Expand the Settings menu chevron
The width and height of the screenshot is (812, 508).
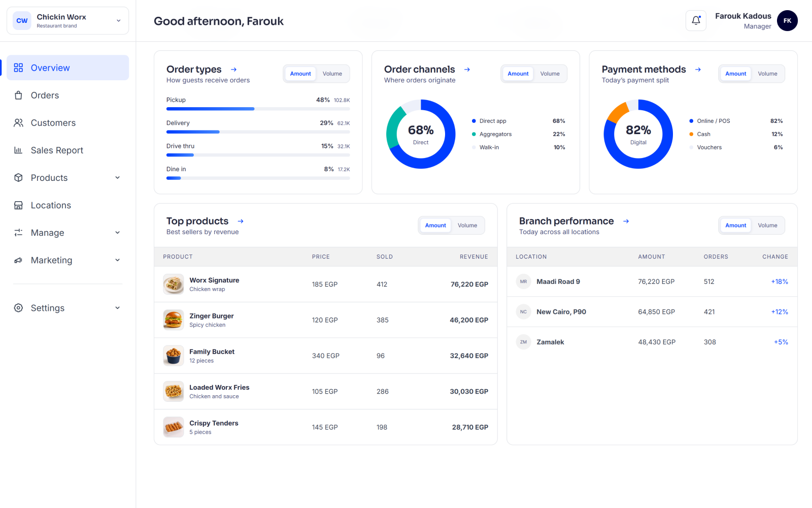pos(118,308)
